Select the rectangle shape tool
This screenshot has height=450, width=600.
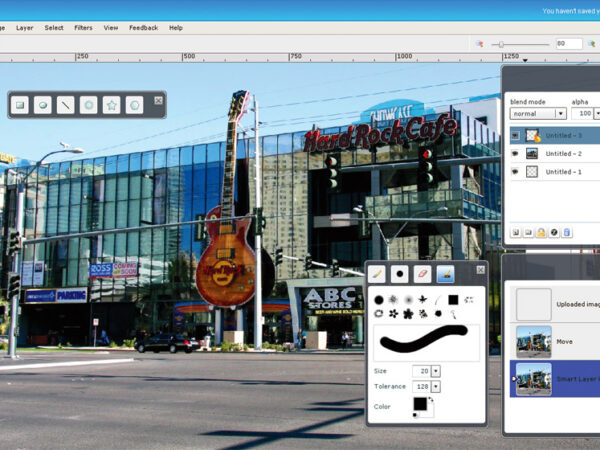click(21, 104)
